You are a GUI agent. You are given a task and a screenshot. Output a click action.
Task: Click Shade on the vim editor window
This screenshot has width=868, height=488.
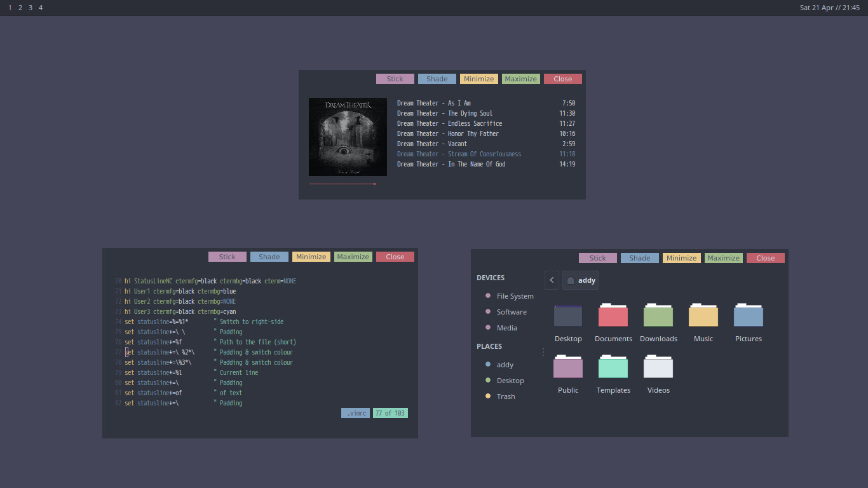click(x=269, y=257)
